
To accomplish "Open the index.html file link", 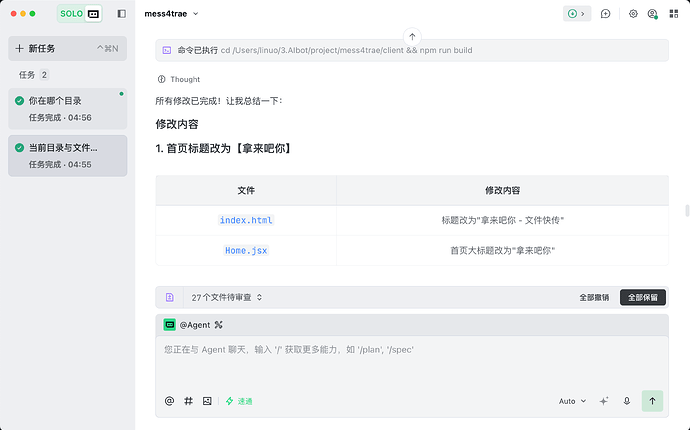I will [246, 220].
